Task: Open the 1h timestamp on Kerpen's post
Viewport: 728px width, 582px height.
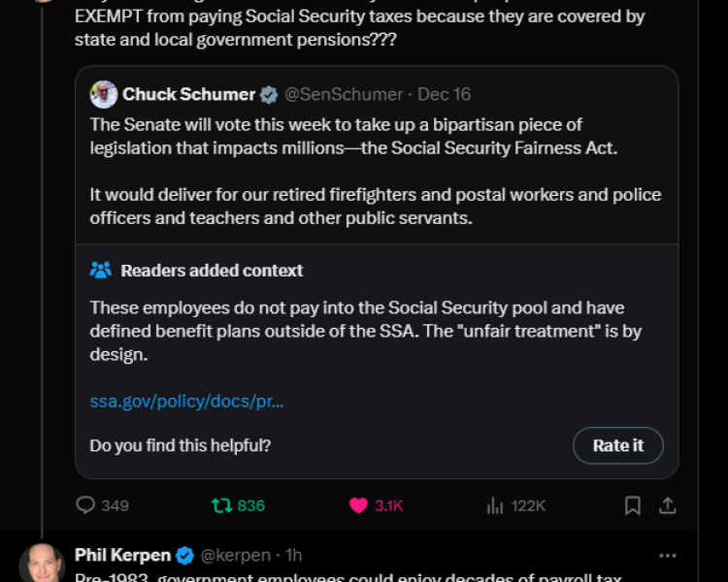Action: [x=293, y=556]
